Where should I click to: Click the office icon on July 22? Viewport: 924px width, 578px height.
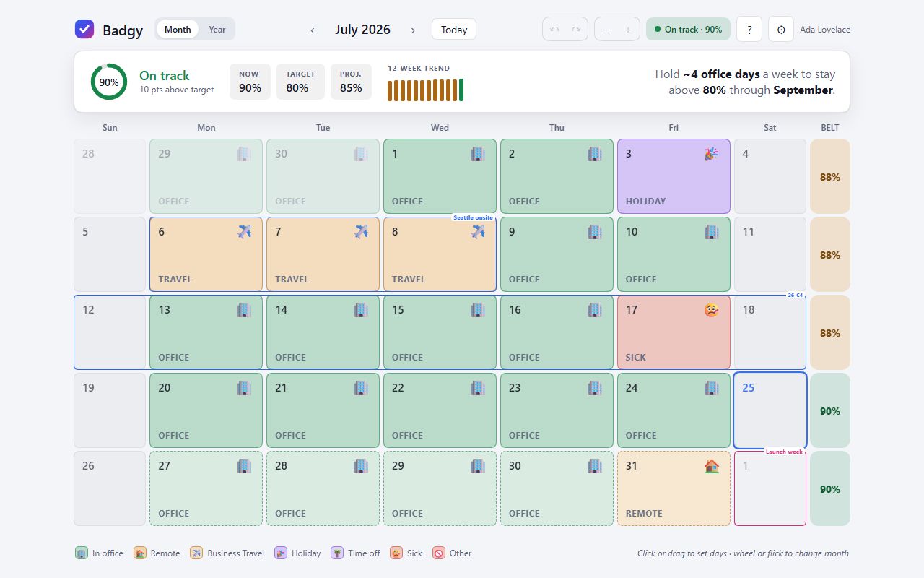478,388
